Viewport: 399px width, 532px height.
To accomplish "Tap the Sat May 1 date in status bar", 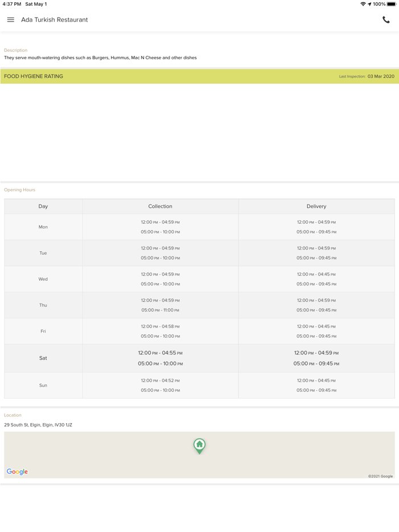I will [36, 4].
